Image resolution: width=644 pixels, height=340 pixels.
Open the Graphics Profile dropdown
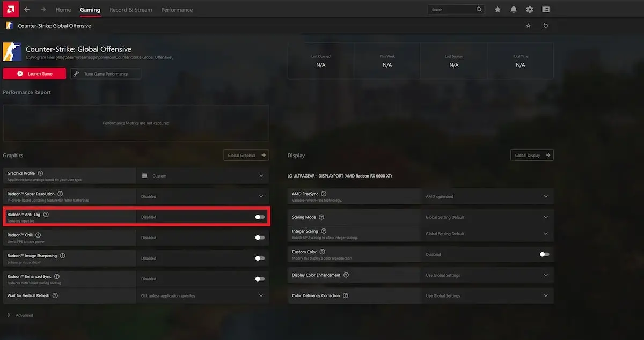203,176
